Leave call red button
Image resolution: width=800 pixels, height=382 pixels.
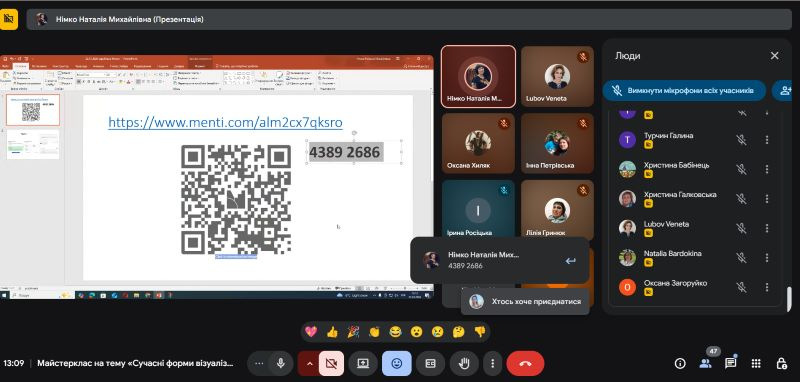(x=526, y=363)
